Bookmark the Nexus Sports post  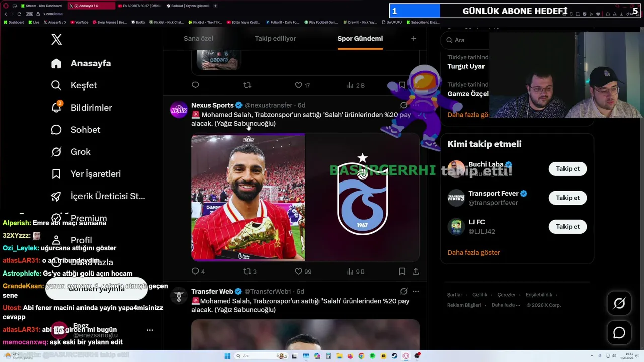pyautogui.click(x=402, y=271)
